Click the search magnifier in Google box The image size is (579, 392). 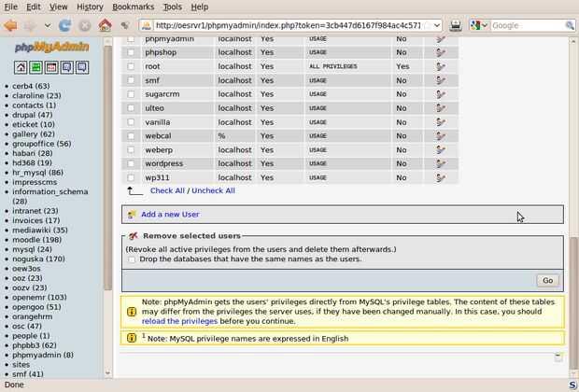pos(570,25)
